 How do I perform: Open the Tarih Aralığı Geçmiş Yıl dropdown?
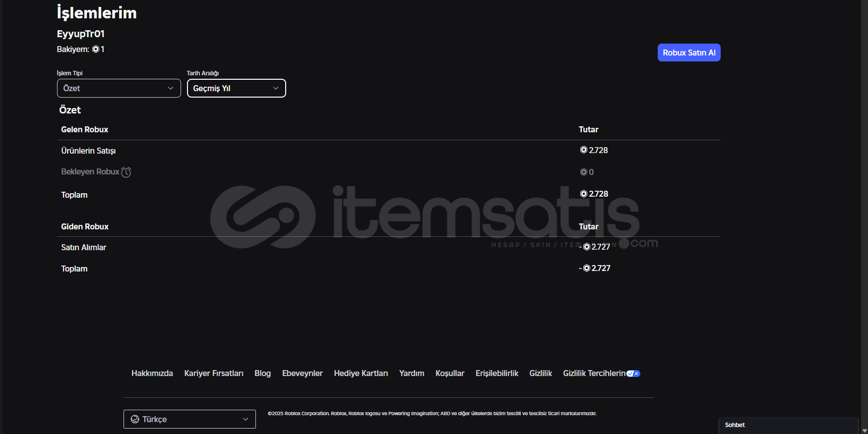pyautogui.click(x=237, y=88)
